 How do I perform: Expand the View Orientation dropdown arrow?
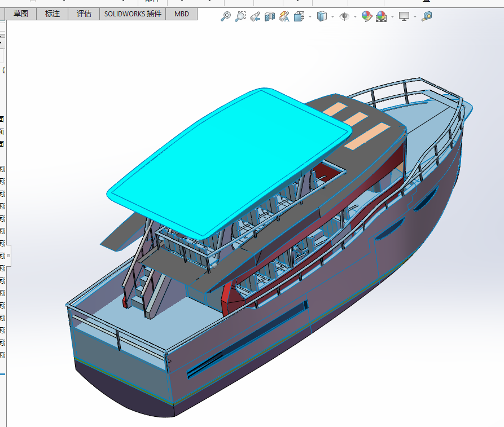[310, 16]
